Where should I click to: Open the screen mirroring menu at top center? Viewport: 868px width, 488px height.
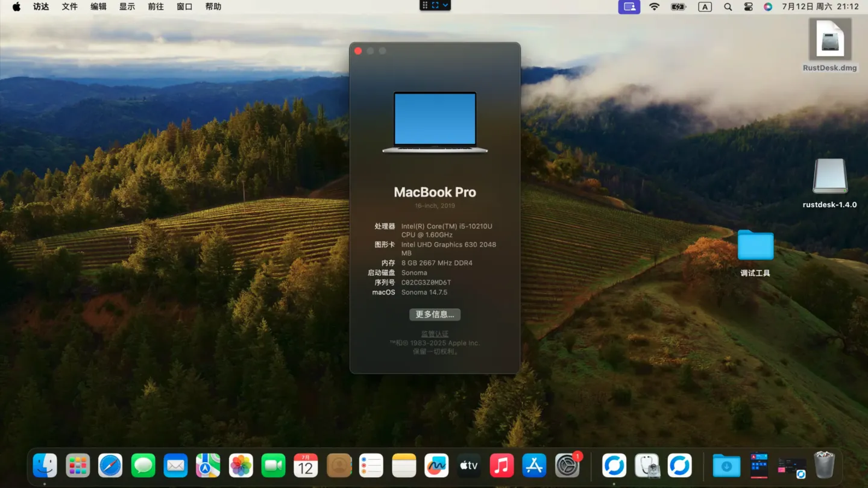(x=435, y=5)
